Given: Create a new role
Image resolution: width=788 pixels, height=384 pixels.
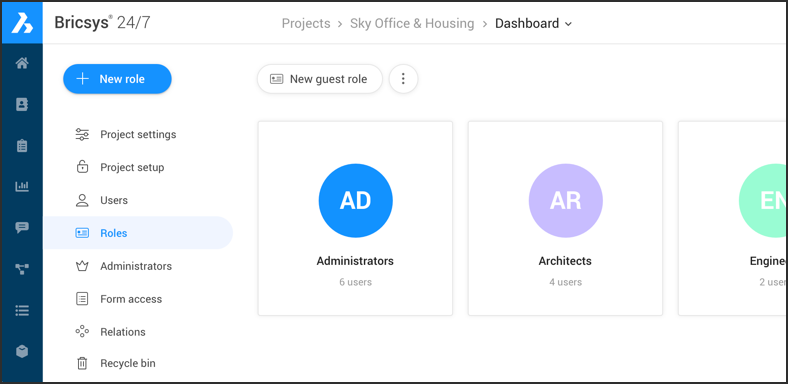Looking at the screenshot, I should tap(117, 79).
